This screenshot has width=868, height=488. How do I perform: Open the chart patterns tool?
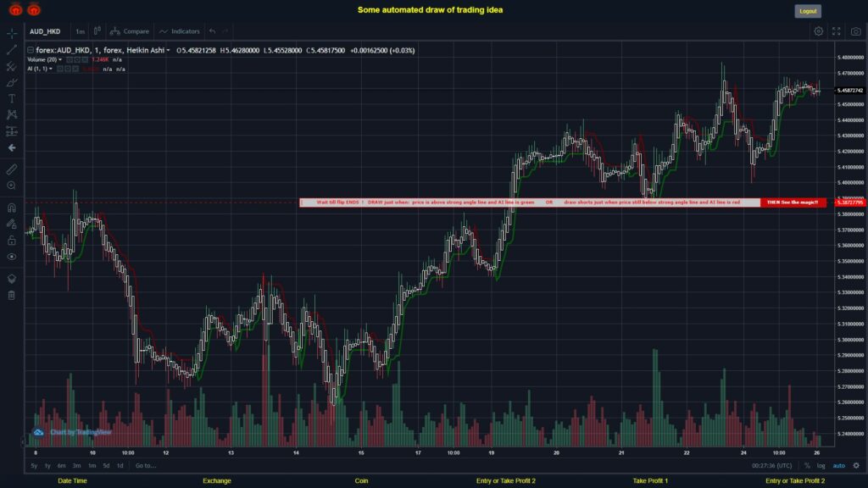(12, 114)
